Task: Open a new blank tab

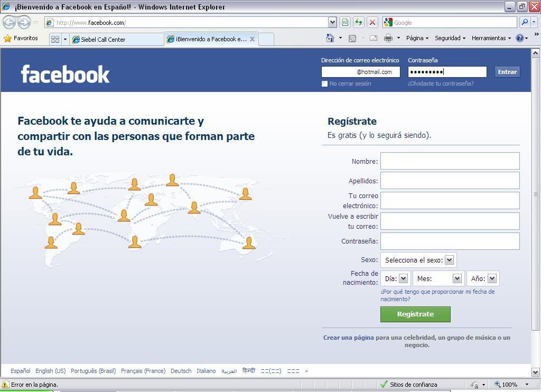Action: click(x=266, y=39)
